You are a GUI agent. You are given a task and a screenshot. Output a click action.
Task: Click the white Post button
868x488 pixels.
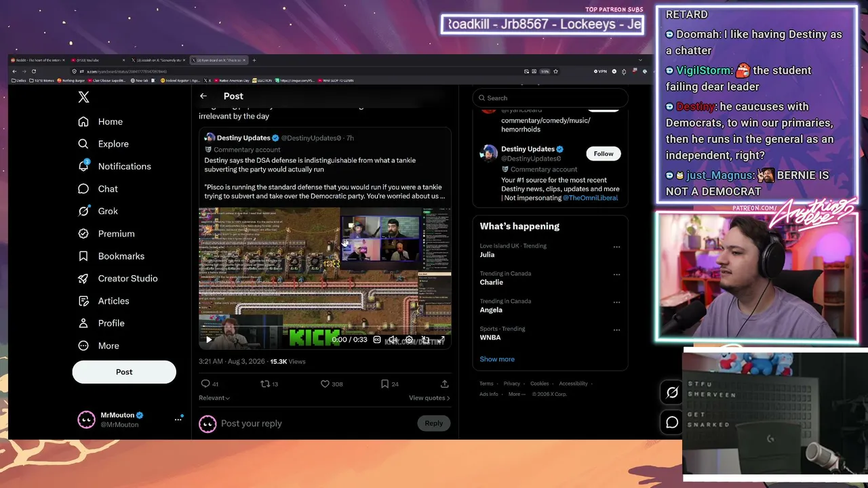coord(124,372)
